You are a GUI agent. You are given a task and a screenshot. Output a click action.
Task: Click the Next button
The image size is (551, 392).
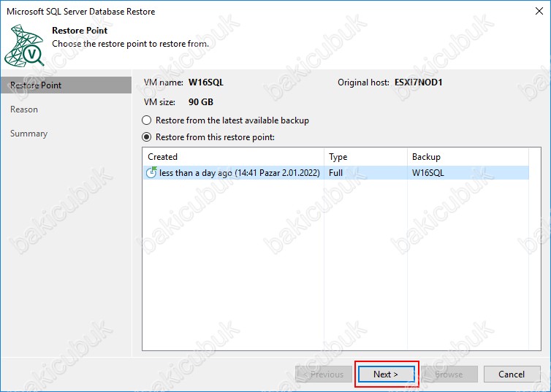(x=386, y=374)
